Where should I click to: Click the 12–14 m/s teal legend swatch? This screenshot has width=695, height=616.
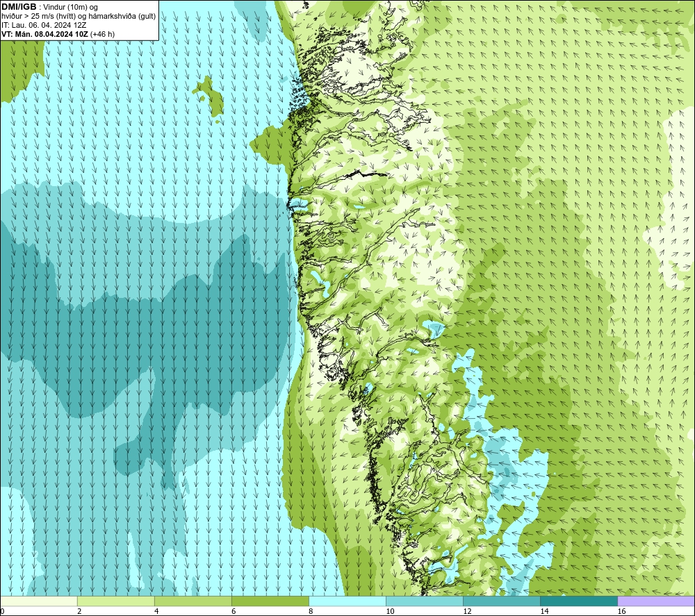click(502, 601)
